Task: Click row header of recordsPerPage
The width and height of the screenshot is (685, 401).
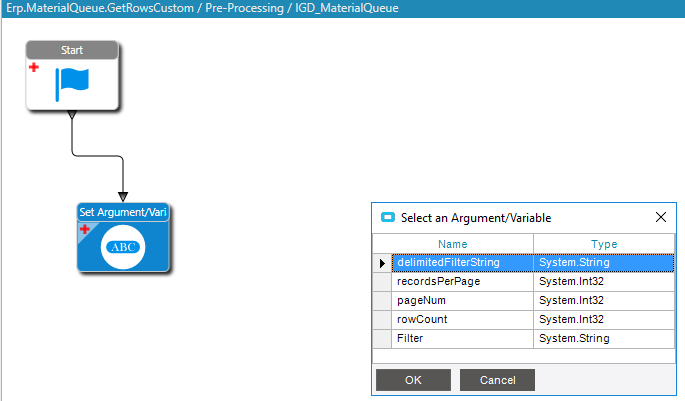Action: 382,282
